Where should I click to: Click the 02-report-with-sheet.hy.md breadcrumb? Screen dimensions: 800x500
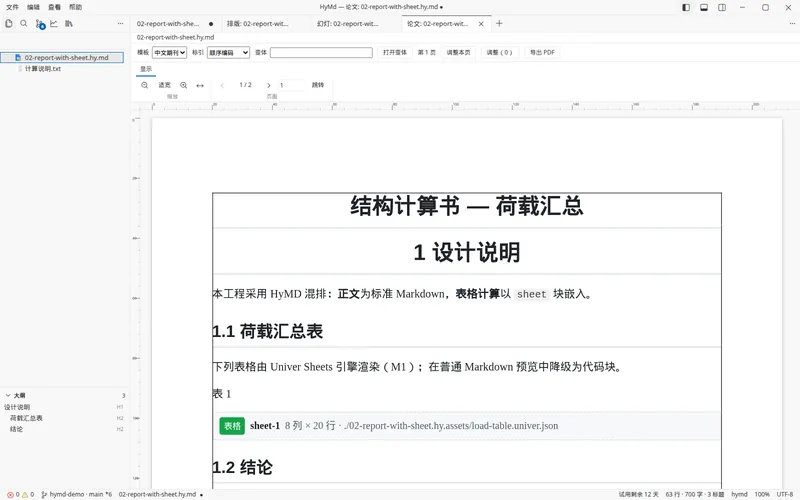pos(176,37)
